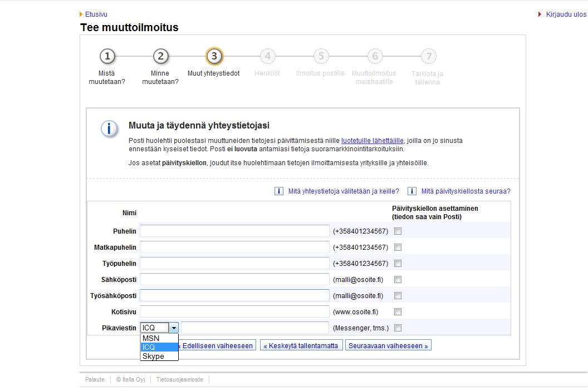Click the info icon beside 'Mitä yhteystietoja välitetään'

279,191
